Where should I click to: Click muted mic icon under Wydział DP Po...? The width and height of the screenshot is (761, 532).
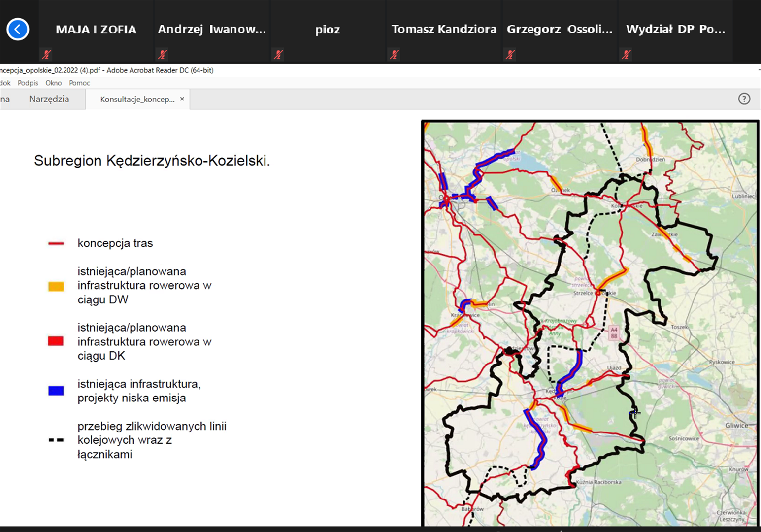pos(627,54)
